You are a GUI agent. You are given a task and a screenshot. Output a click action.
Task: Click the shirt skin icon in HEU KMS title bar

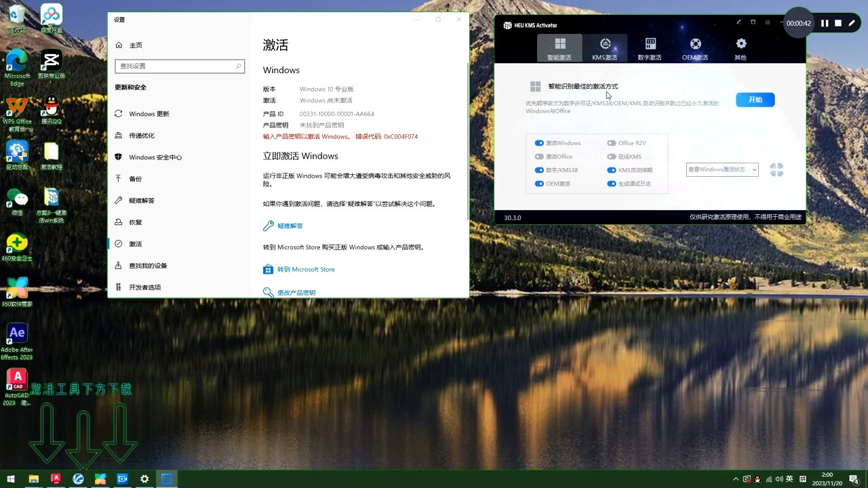pos(753,22)
